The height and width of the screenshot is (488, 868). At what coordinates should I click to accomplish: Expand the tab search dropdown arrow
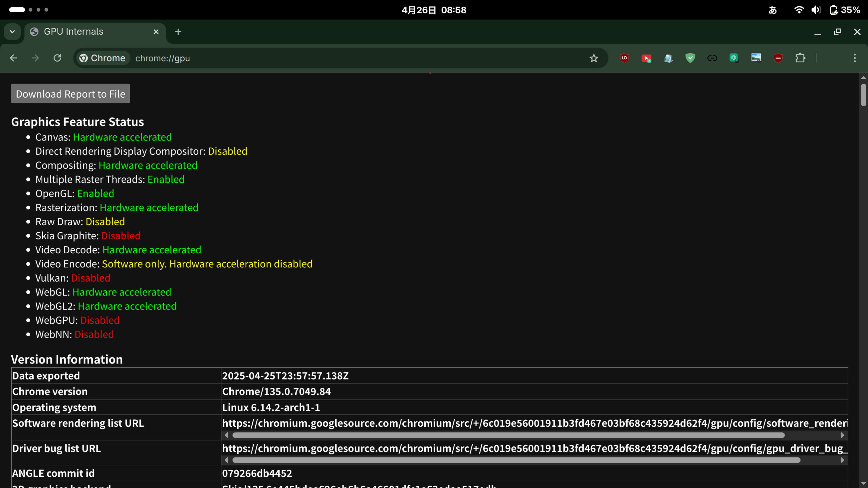point(12,32)
